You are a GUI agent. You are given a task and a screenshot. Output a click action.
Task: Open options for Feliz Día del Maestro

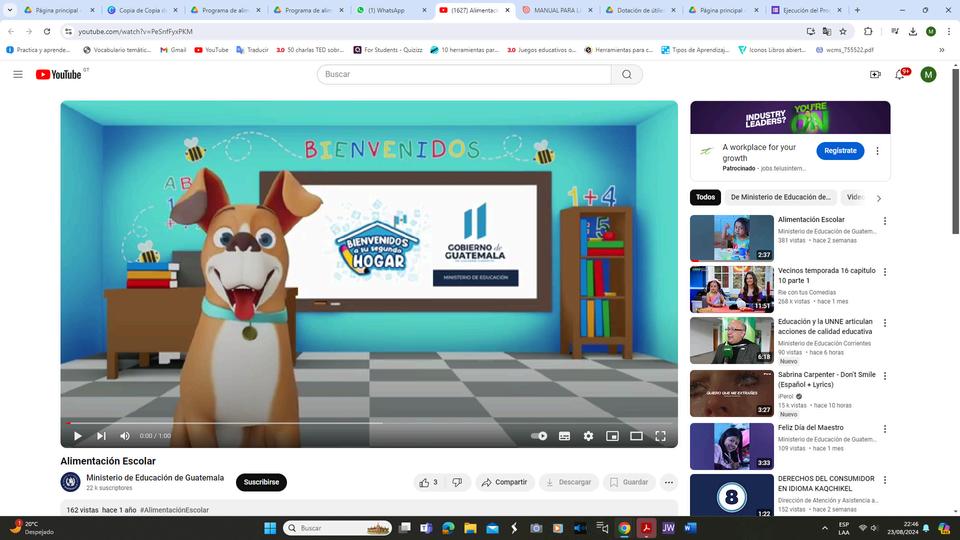885,429
